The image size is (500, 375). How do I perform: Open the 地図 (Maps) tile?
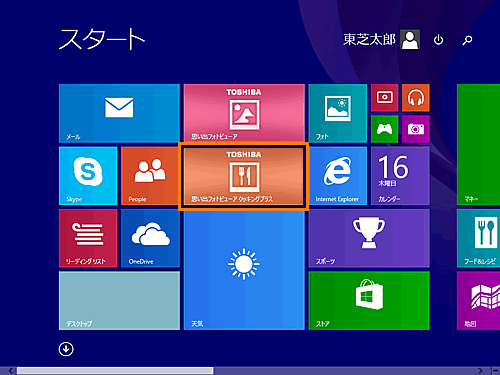pyautogui.click(x=478, y=301)
